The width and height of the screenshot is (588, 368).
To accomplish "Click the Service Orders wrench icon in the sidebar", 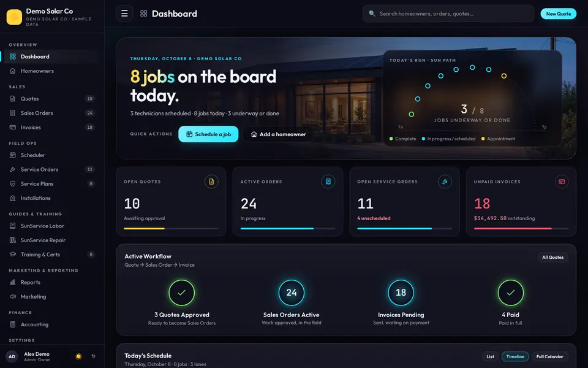I will coord(13,169).
